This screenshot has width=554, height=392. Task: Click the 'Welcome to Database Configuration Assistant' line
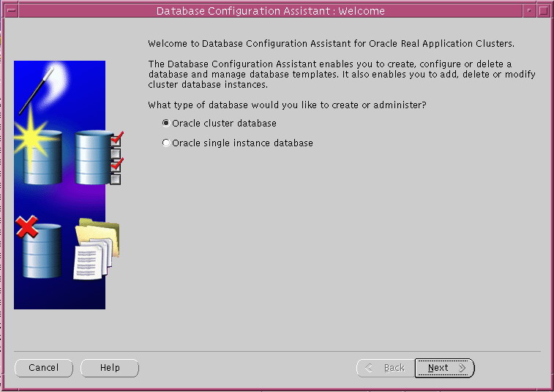[x=331, y=43]
